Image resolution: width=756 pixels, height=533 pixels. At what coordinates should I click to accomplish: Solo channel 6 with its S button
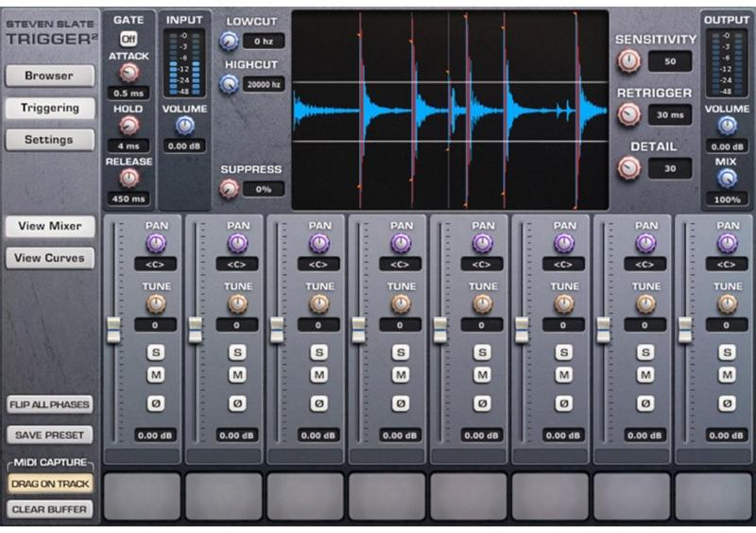point(563,352)
